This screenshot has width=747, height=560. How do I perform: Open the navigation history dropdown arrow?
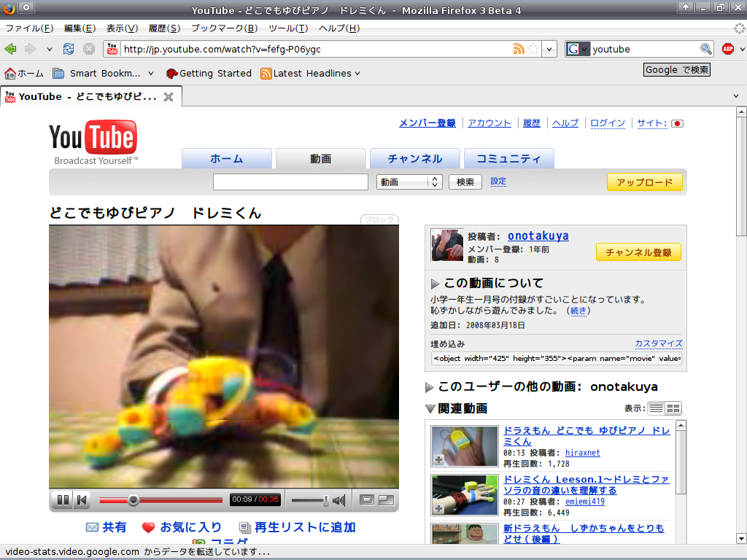pos(49,49)
